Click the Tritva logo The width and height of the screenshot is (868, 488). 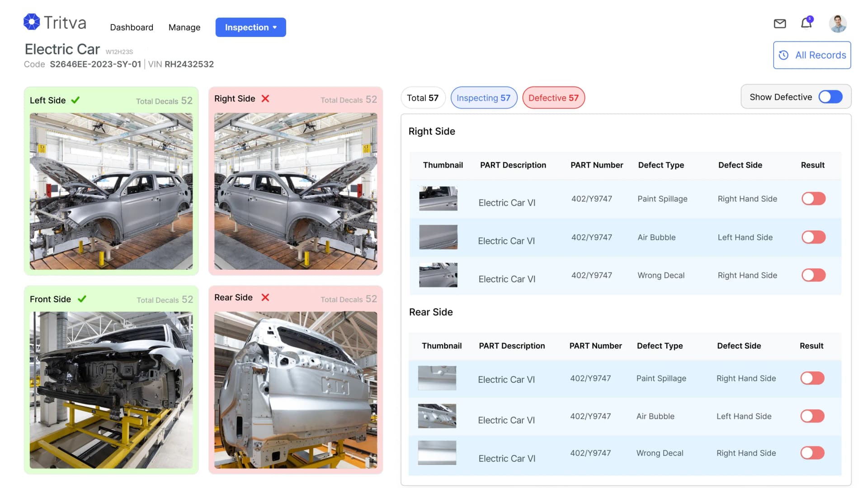pos(54,22)
